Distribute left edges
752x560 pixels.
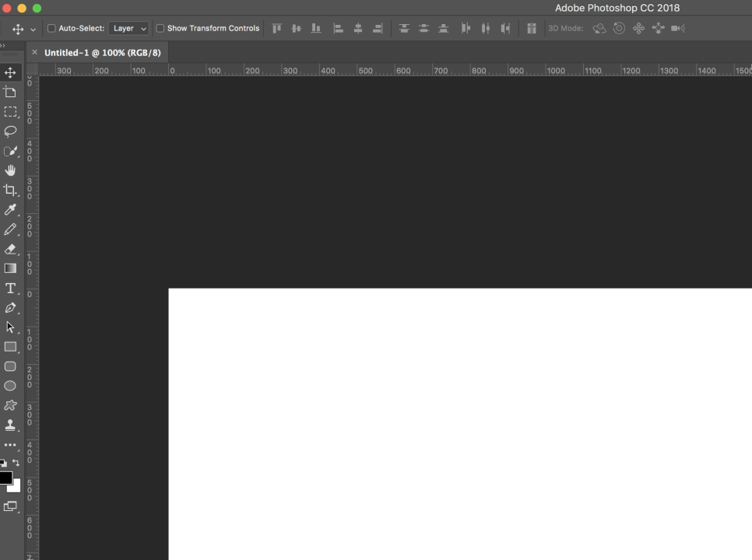pyautogui.click(x=466, y=28)
